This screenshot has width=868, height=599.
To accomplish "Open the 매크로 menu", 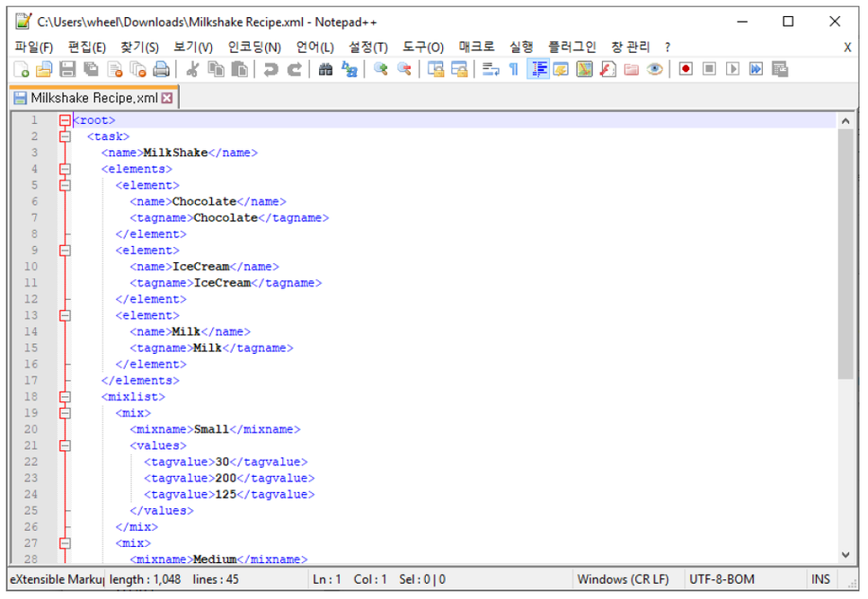I will (x=476, y=47).
